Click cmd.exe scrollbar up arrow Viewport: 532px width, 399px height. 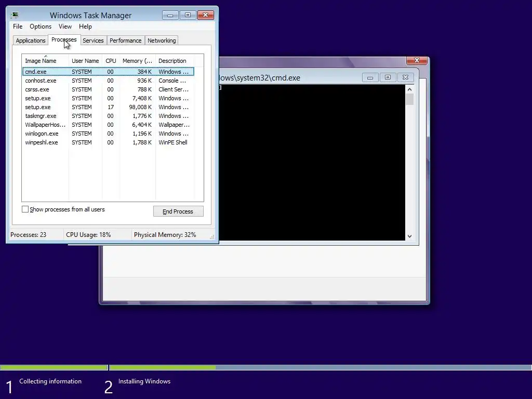coord(409,89)
